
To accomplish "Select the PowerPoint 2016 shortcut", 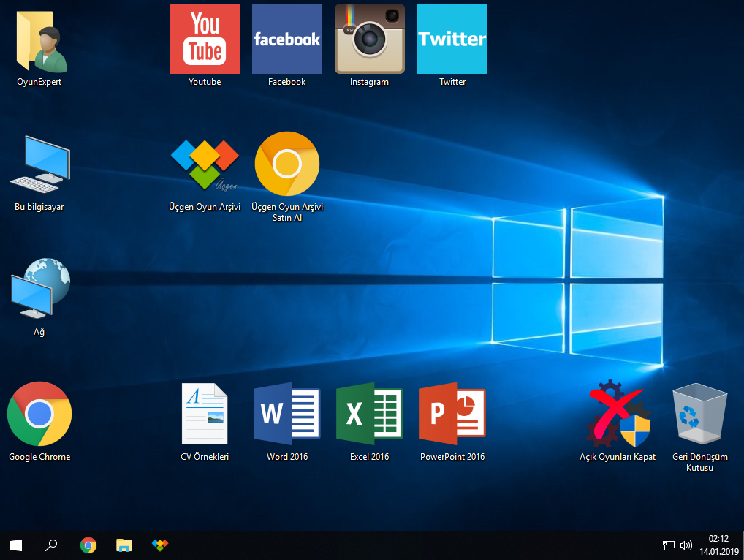I will [x=452, y=414].
